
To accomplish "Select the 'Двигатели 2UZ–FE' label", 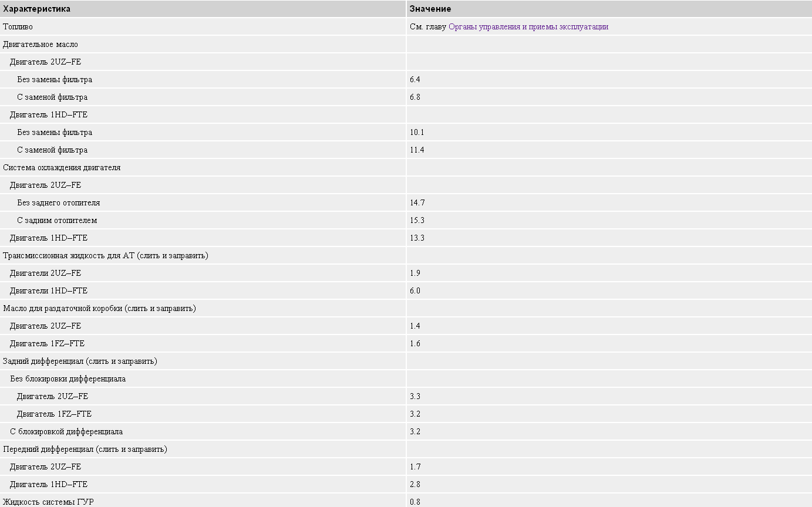I will pos(45,273).
